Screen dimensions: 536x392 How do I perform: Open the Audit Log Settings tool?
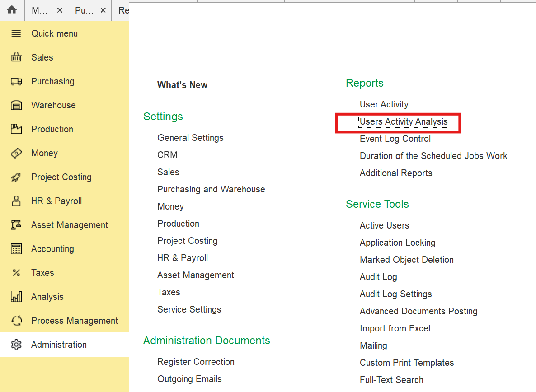[395, 294]
